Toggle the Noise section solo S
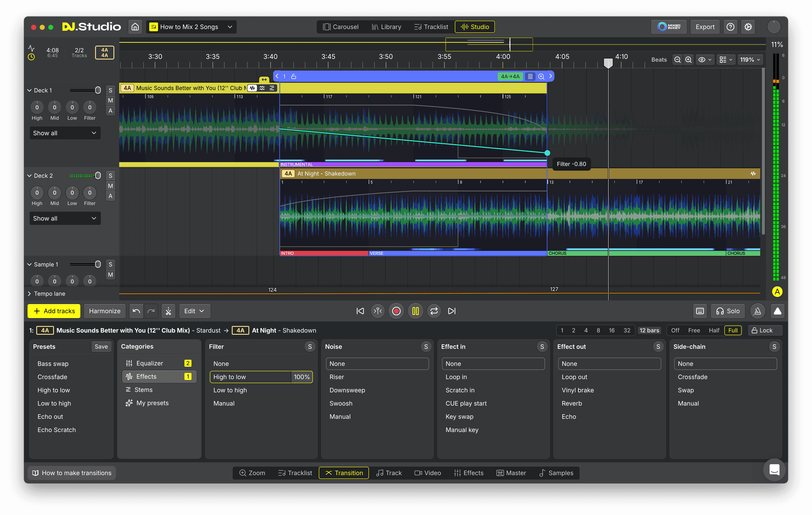Image resolution: width=812 pixels, height=515 pixels. (426, 347)
